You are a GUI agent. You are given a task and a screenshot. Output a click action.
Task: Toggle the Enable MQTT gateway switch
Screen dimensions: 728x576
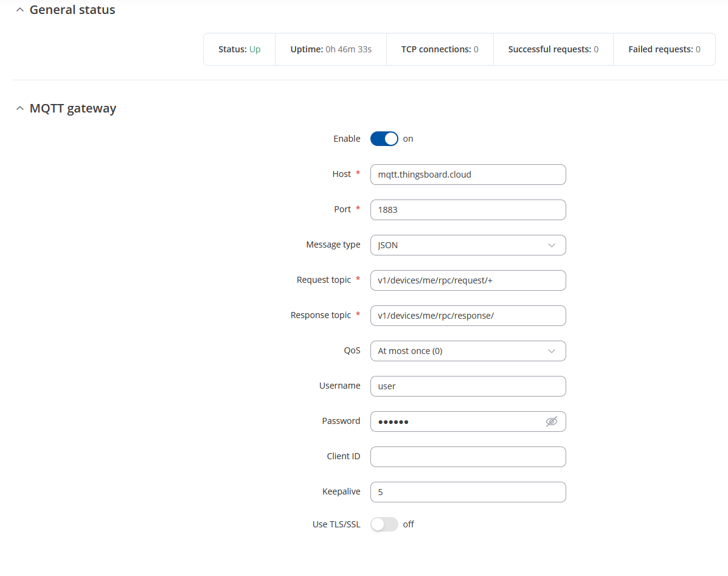point(384,139)
